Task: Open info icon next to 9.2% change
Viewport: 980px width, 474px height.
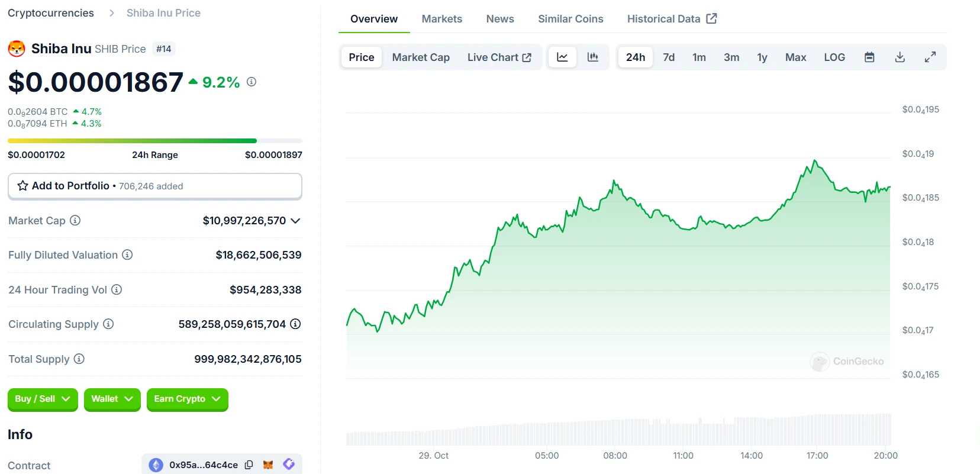Action: point(252,82)
